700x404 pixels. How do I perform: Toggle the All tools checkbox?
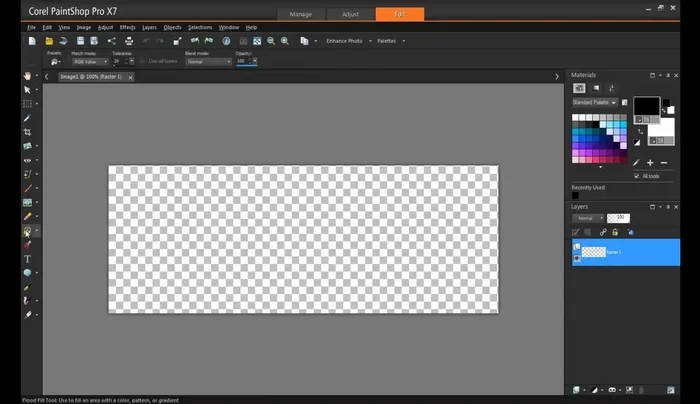coord(637,176)
